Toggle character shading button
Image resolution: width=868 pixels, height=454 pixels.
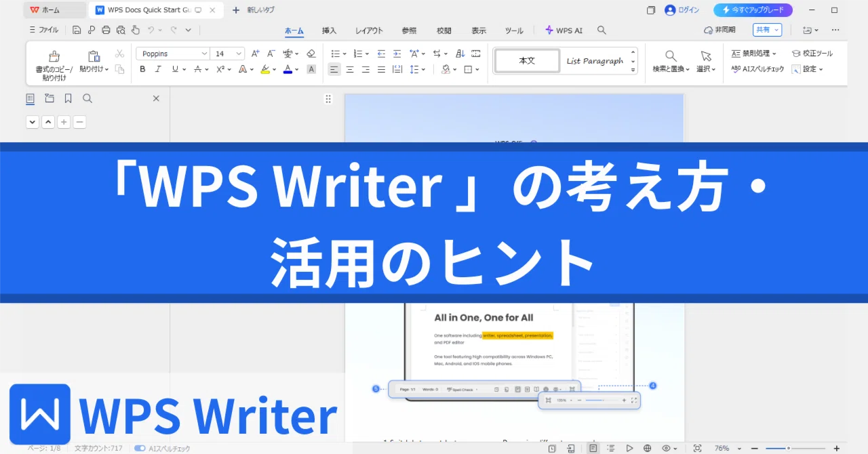pos(311,69)
